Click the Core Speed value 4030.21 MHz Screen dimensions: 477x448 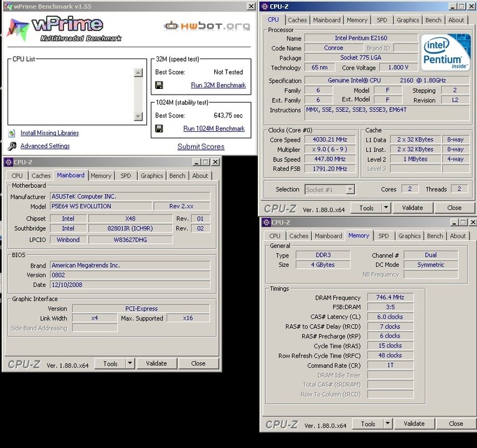click(x=330, y=139)
